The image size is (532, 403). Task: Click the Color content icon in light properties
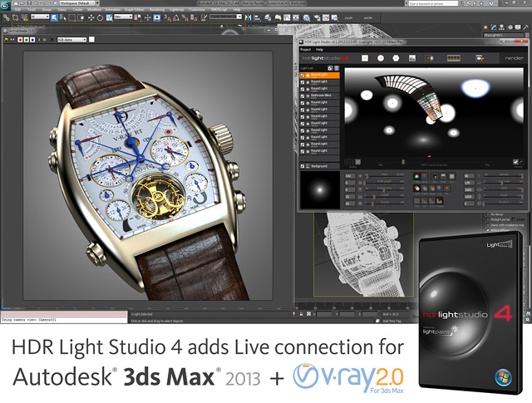(x=416, y=176)
